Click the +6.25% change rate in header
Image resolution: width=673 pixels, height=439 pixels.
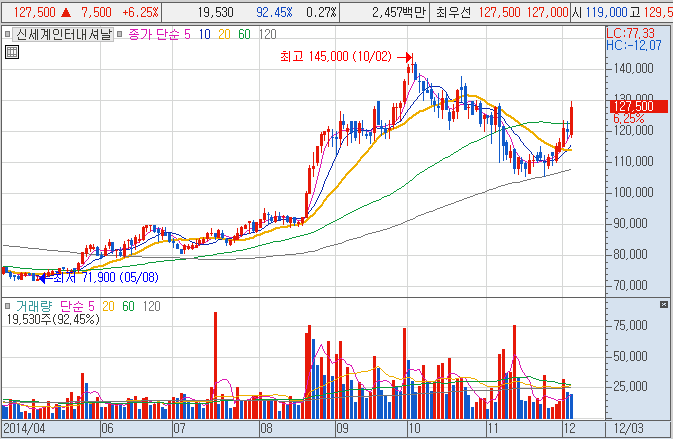140,12
